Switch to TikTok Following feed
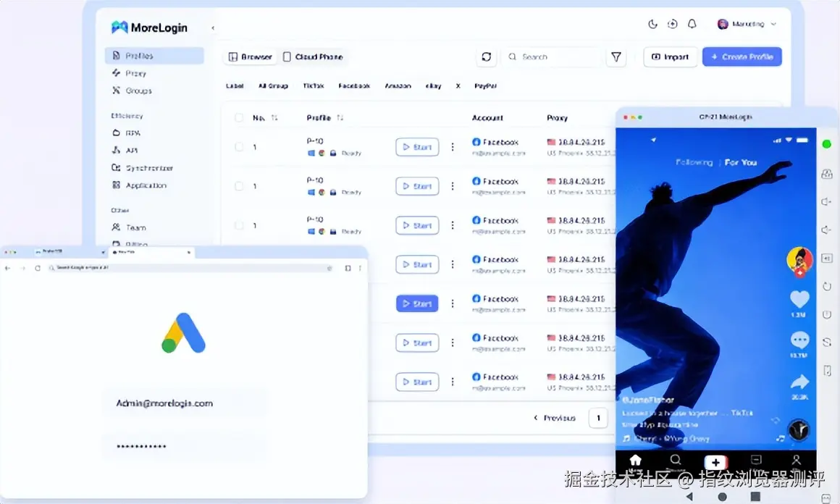The width and height of the screenshot is (840, 504). (694, 162)
